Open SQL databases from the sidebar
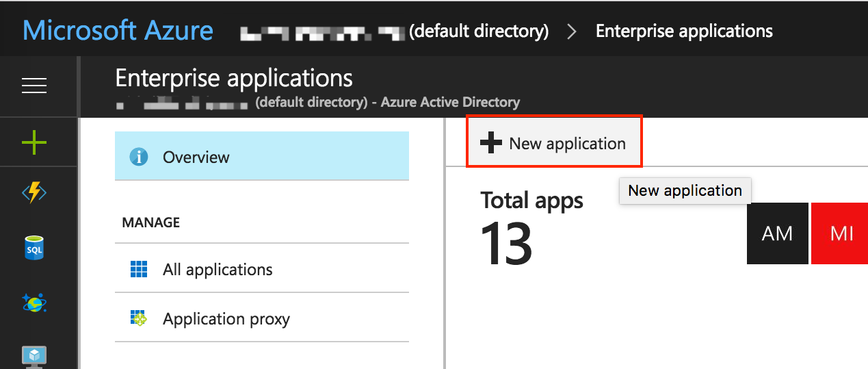This screenshot has width=868, height=369. click(34, 249)
